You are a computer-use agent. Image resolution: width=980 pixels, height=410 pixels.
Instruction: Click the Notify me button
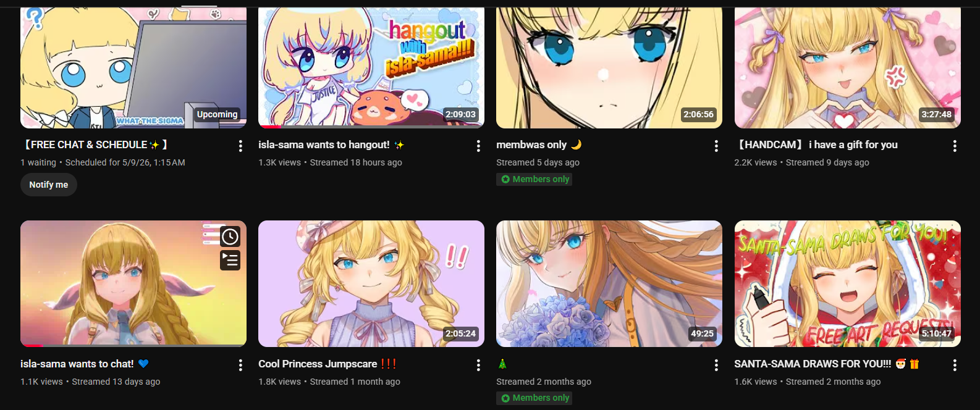[49, 185]
